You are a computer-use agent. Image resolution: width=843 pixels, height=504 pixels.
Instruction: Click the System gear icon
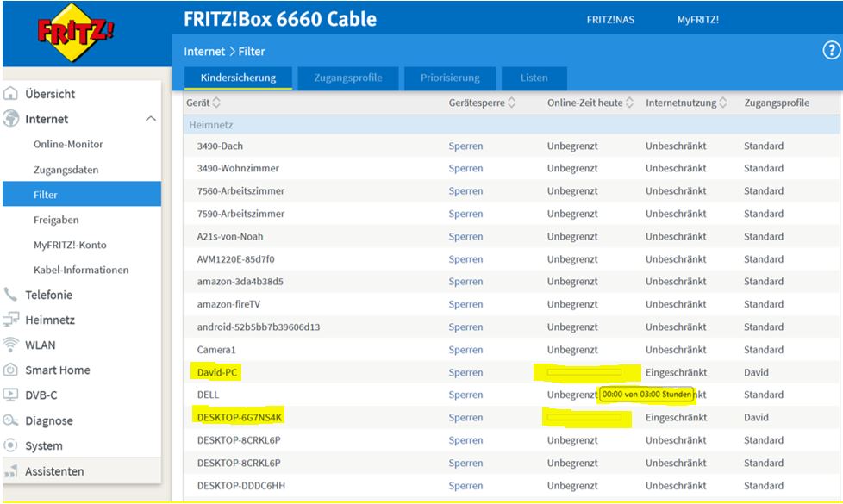10,445
